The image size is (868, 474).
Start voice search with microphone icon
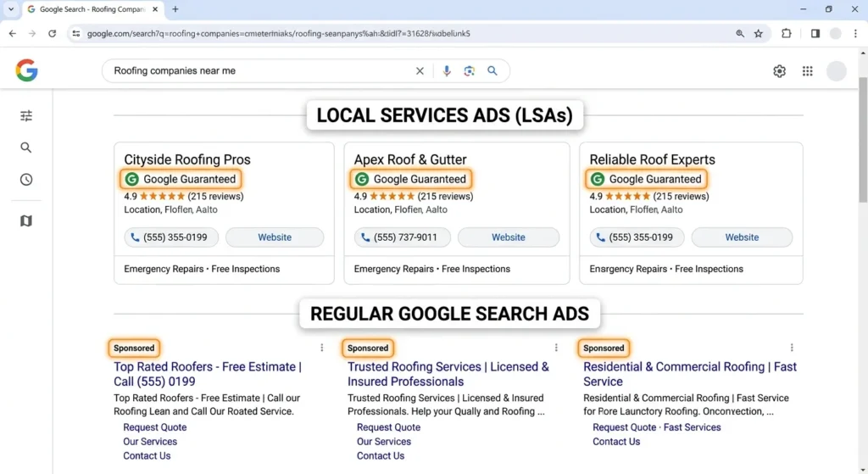point(446,71)
